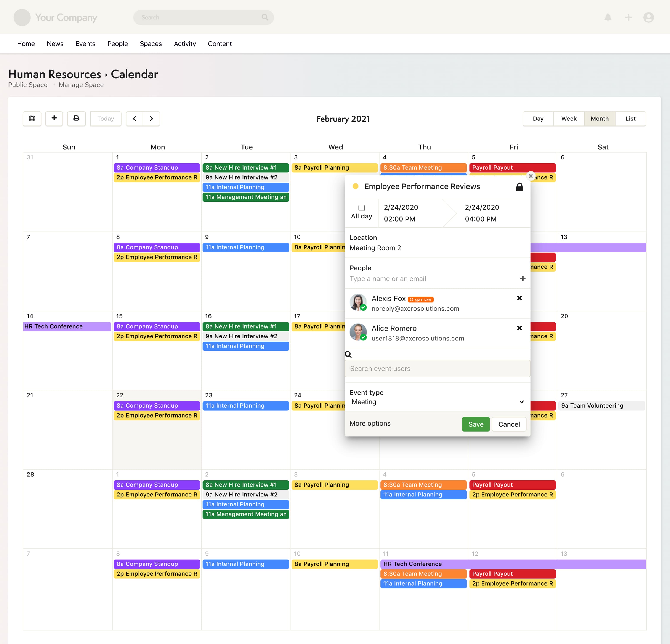Click the privacy lock icon on the event popup

coord(519,187)
